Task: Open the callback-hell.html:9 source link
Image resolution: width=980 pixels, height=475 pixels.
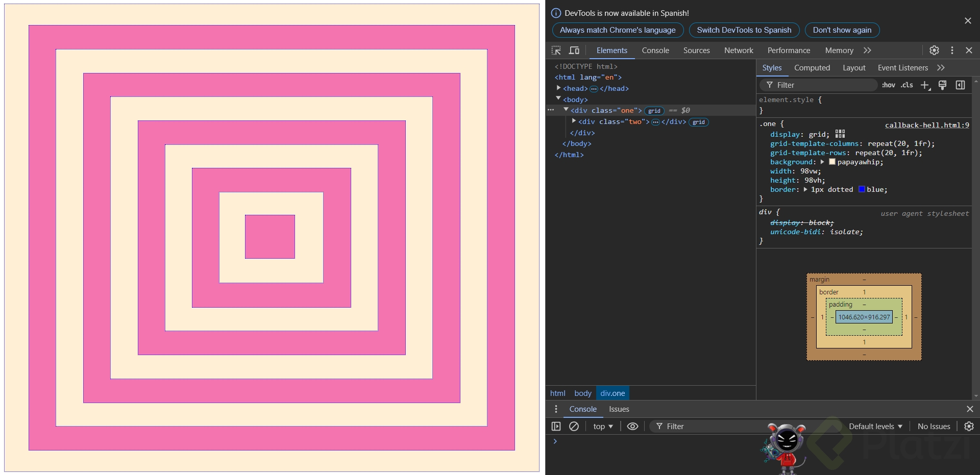Action: tap(926, 125)
